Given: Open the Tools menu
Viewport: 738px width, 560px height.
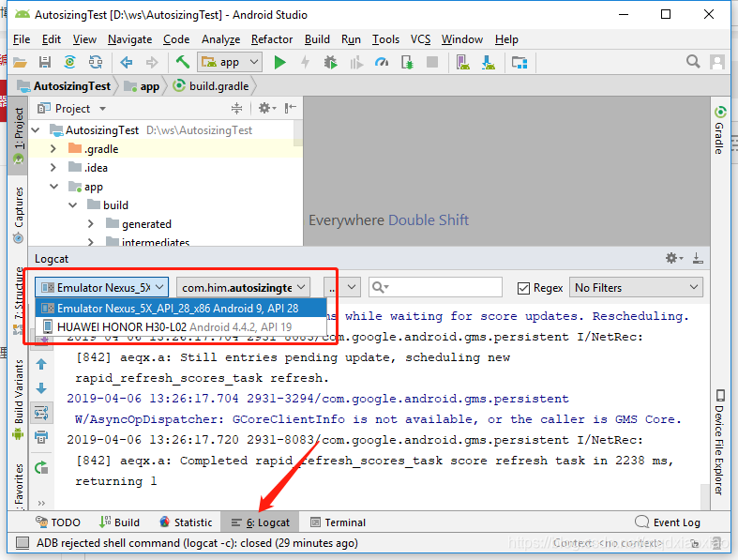Looking at the screenshot, I should 385,39.
